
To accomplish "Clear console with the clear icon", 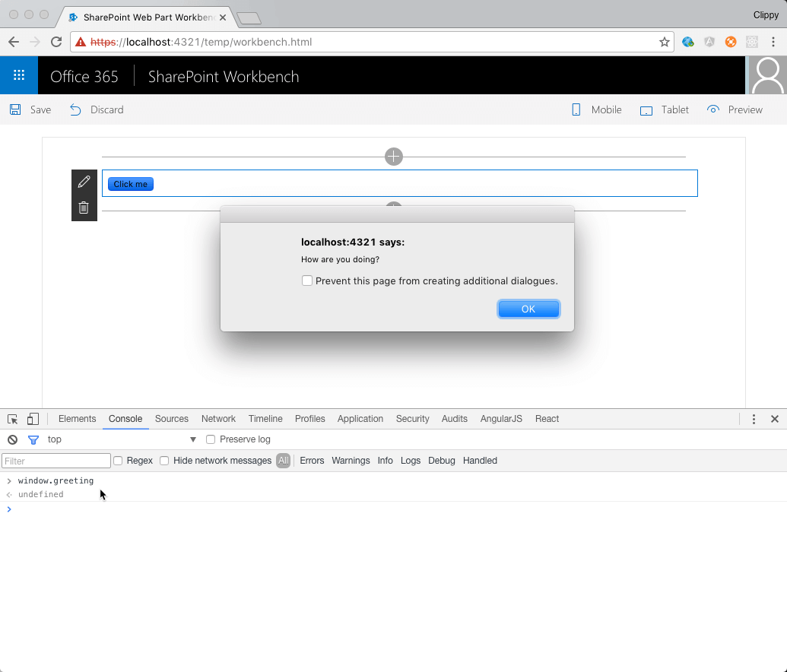I will (13, 439).
